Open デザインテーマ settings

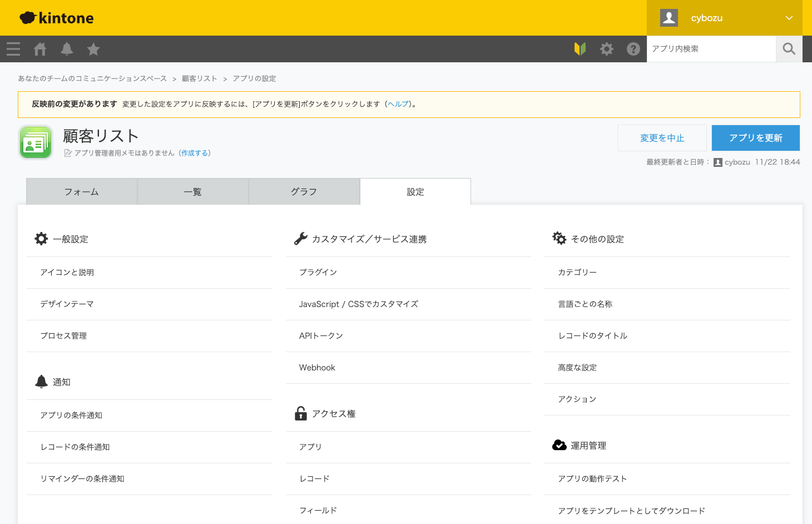(x=150, y=304)
